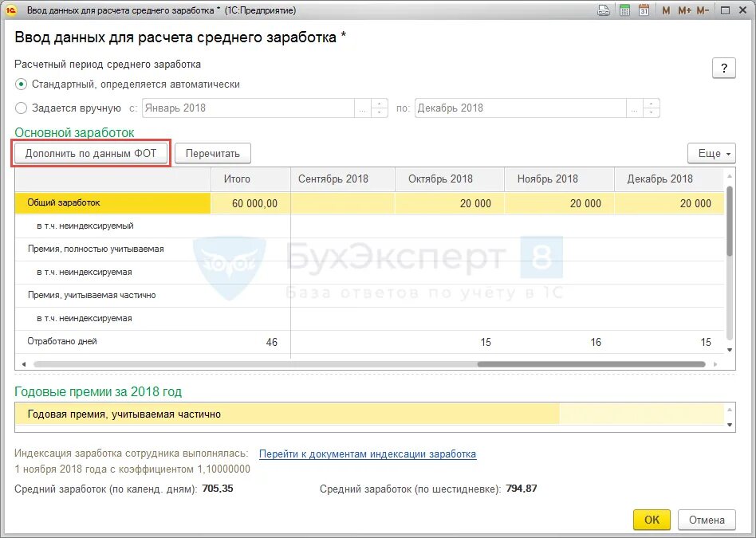
Task: Click the Декабрь 2018 end period field
Action: tap(521, 108)
